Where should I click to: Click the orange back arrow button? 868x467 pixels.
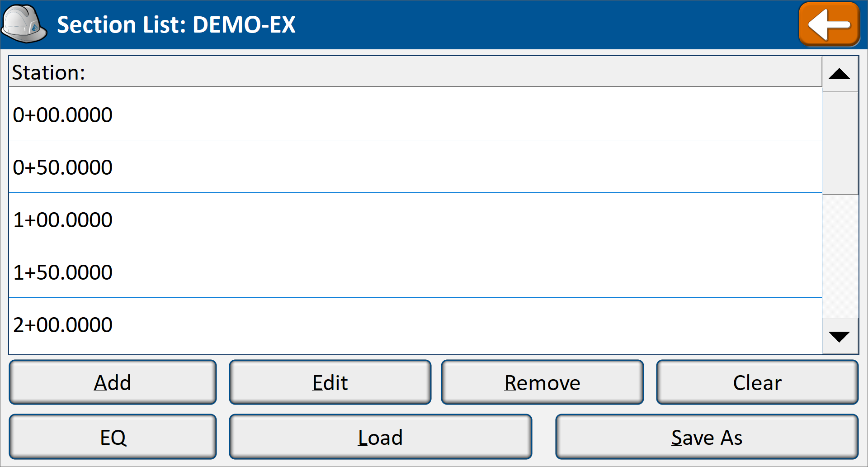[829, 24]
